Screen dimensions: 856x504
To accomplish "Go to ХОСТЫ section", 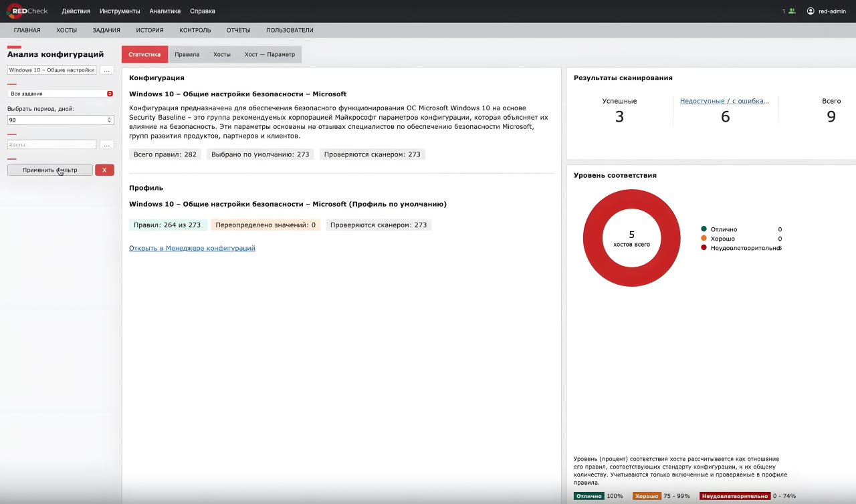I will 66,30.
